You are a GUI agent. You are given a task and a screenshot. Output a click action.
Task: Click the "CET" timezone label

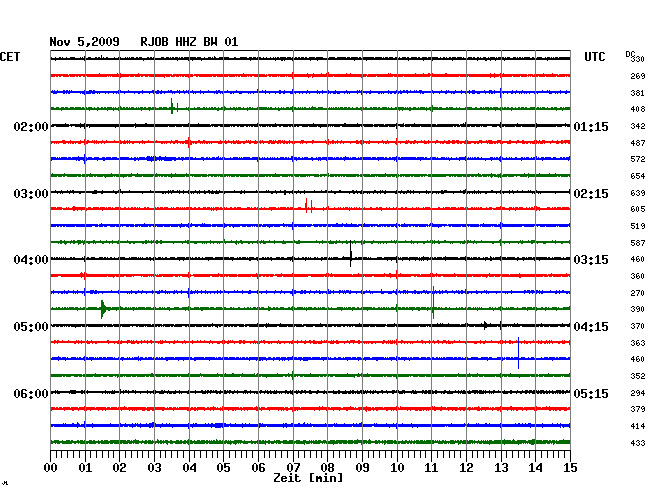click(x=10, y=57)
